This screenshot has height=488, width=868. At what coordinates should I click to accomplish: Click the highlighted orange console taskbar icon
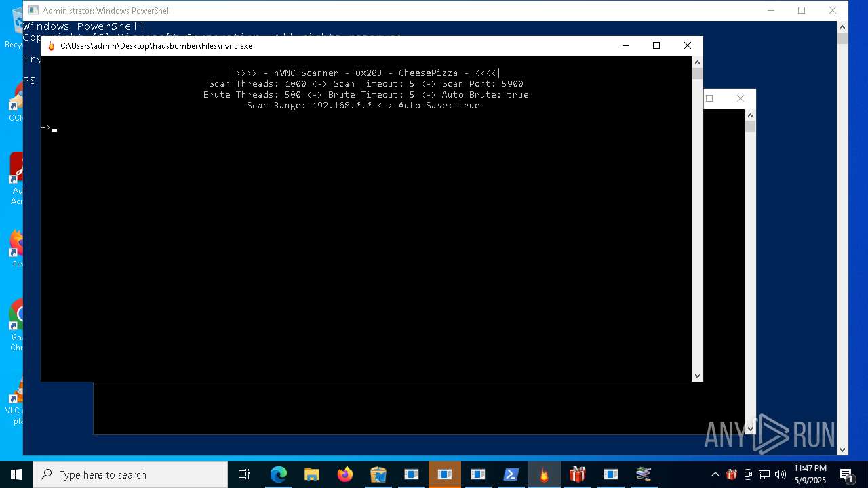click(445, 474)
